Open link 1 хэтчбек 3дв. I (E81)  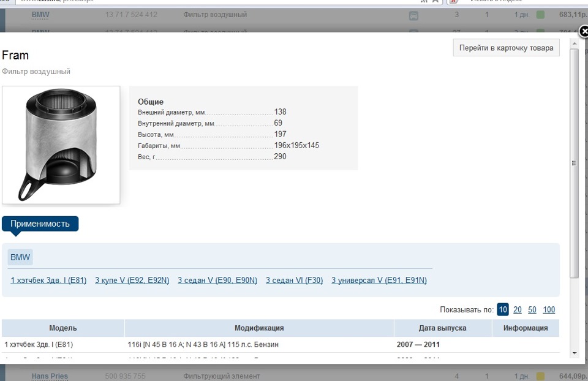[x=48, y=280]
